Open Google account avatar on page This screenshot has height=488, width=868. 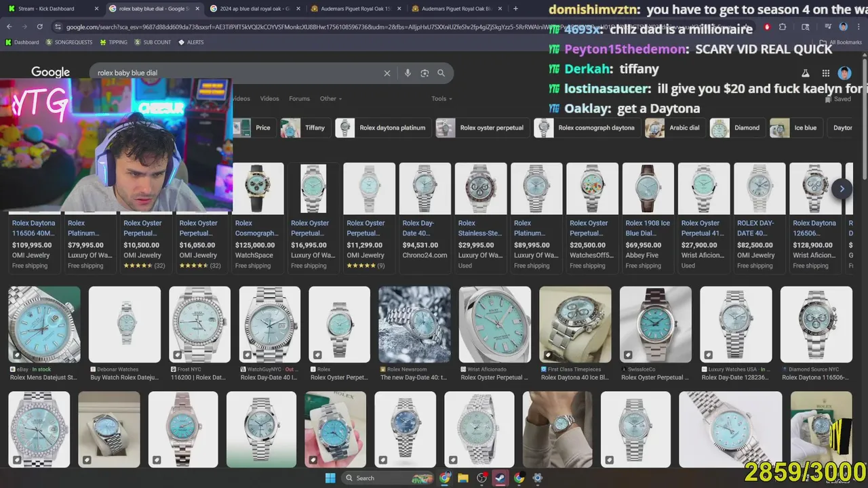[x=844, y=73]
